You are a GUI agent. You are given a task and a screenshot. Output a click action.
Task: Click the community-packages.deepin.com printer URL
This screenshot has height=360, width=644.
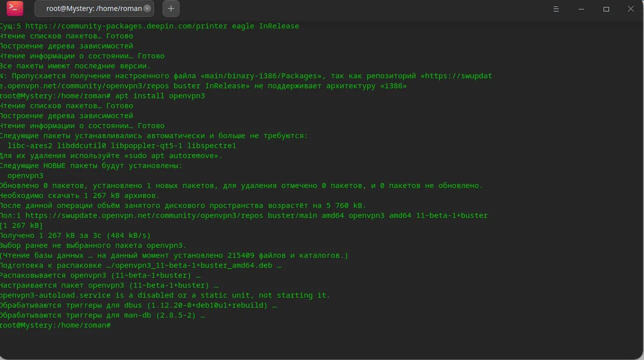pos(126,26)
